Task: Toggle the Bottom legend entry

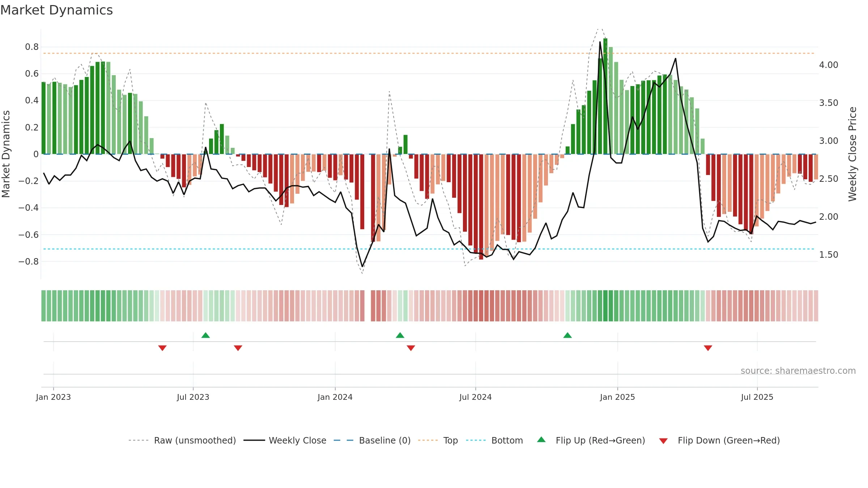Action: (507, 440)
